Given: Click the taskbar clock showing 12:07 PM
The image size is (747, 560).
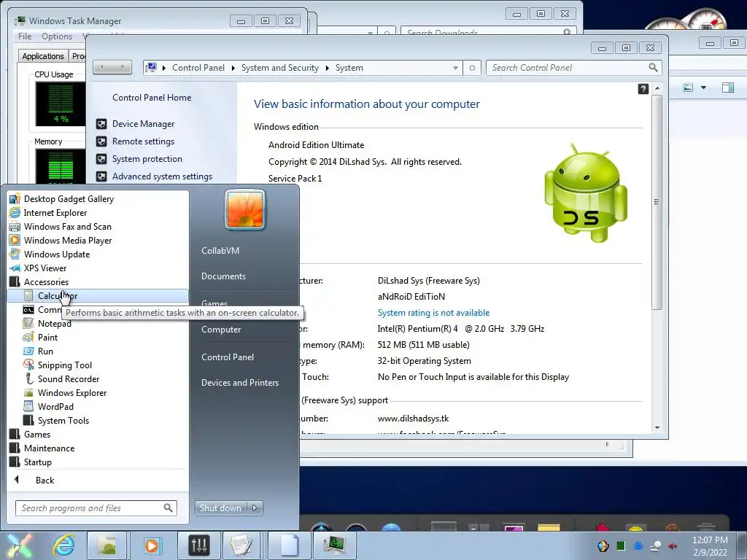Looking at the screenshot, I should [x=710, y=545].
